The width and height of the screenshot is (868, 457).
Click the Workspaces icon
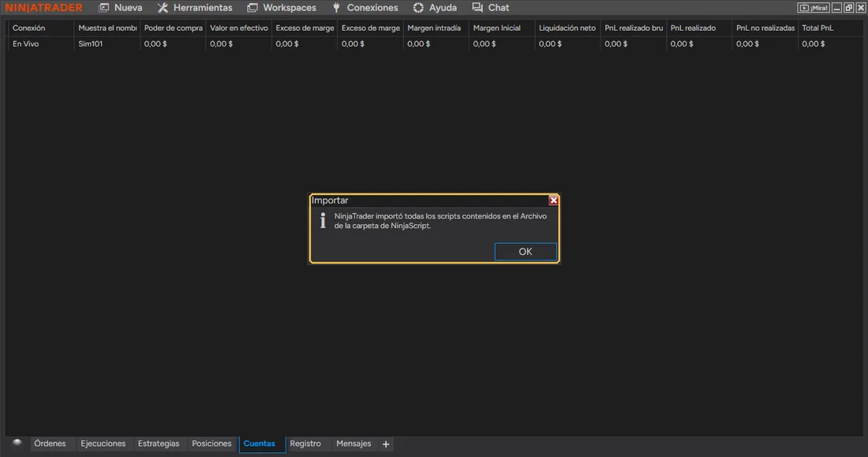[x=253, y=8]
